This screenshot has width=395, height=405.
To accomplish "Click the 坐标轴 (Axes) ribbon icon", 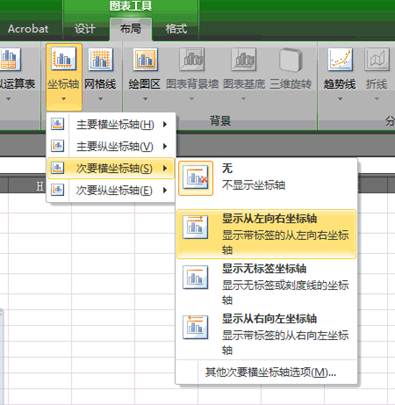I will (63, 60).
